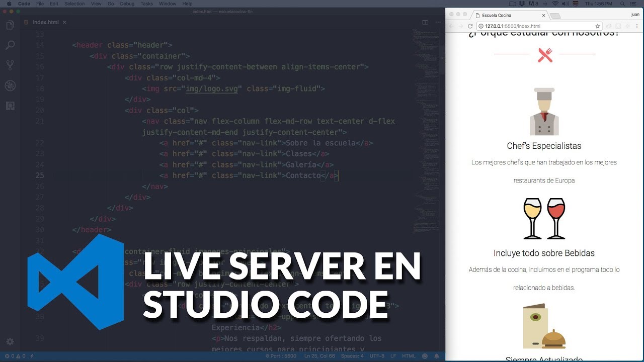Bookmark this page with the star
The height and width of the screenshot is (362, 644).
click(x=598, y=26)
